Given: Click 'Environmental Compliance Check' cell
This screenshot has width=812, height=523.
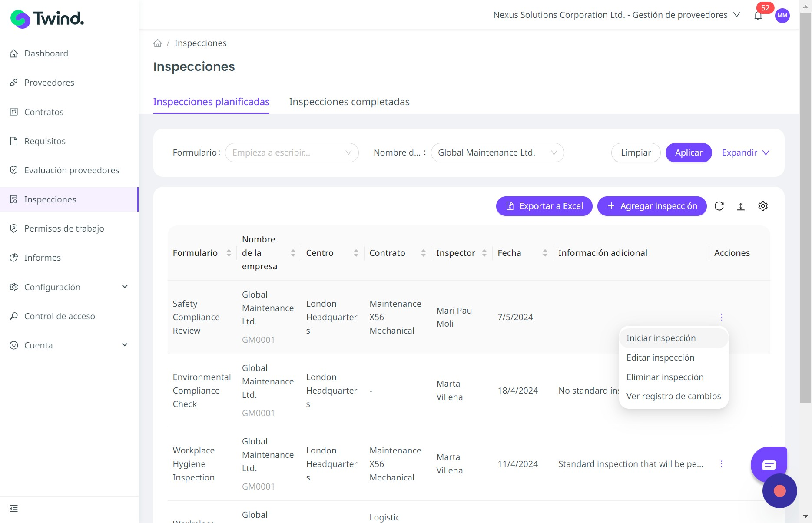Looking at the screenshot, I should (x=202, y=391).
